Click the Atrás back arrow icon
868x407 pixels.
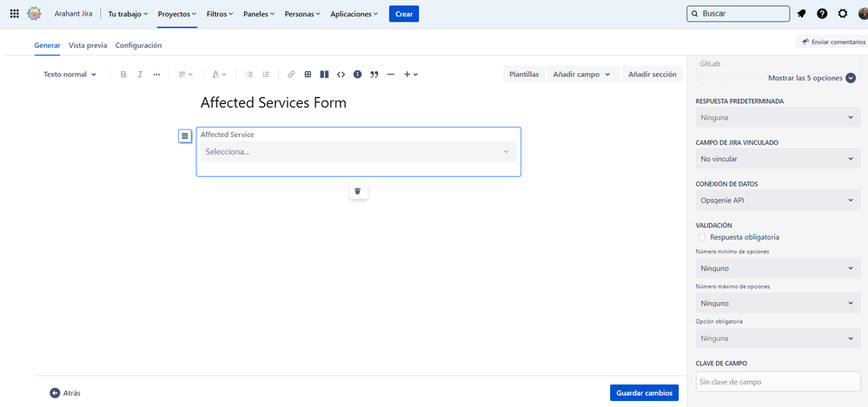[54, 393]
